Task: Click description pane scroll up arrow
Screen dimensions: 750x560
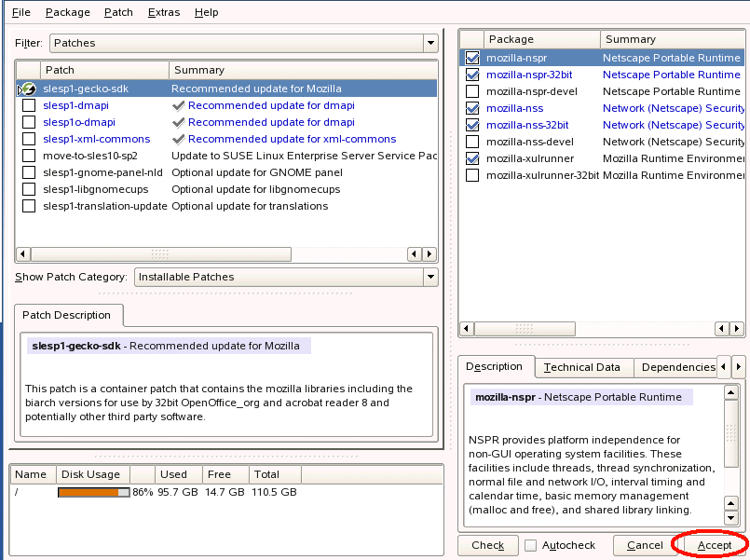Action: [730, 393]
